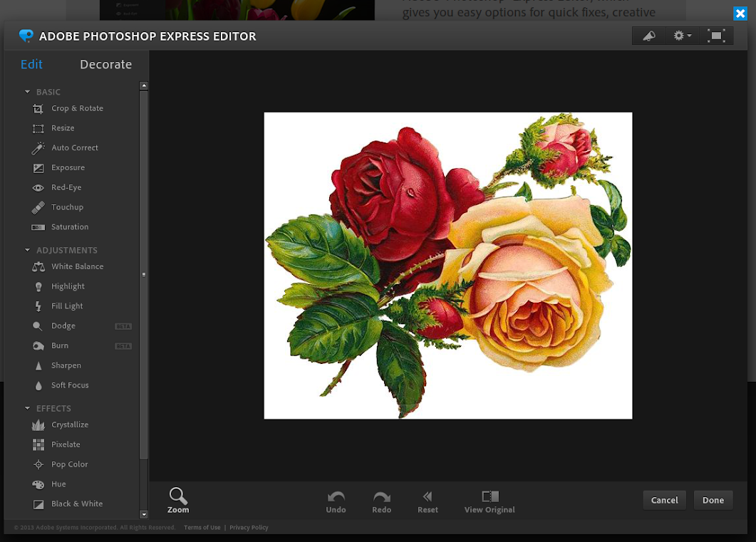Select the Pixelate effect icon
Image resolution: width=756 pixels, height=542 pixels.
(x=38, y=444)
